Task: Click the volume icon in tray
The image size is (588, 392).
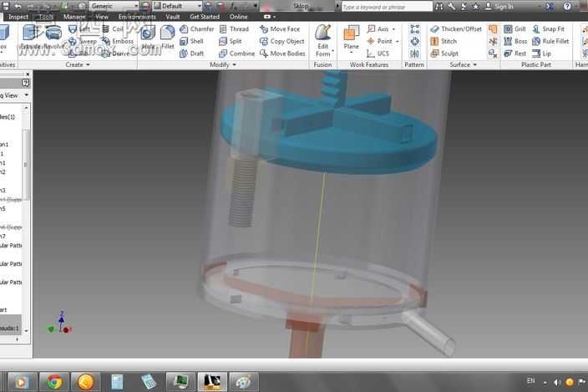Action: pos(557,382)
